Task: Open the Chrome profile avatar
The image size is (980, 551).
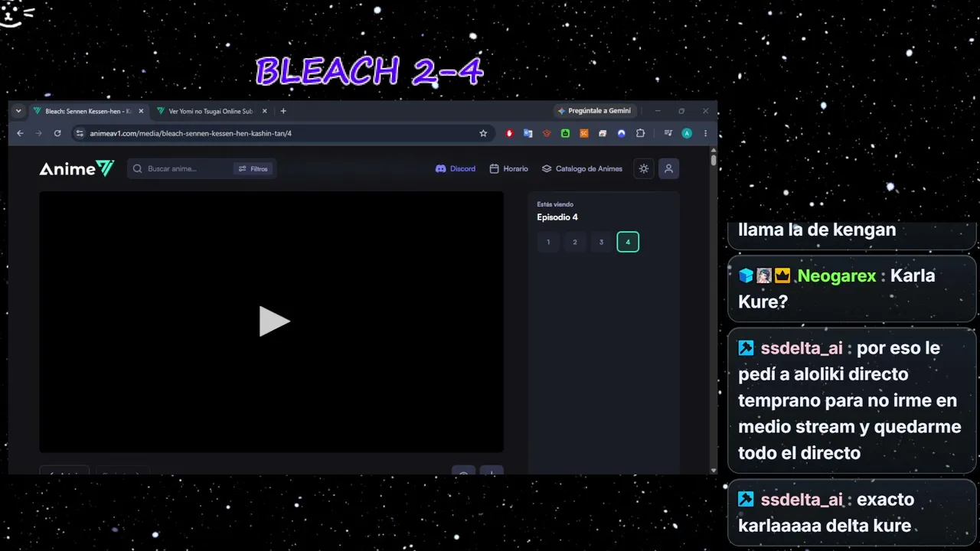Action: pos(687,133)
